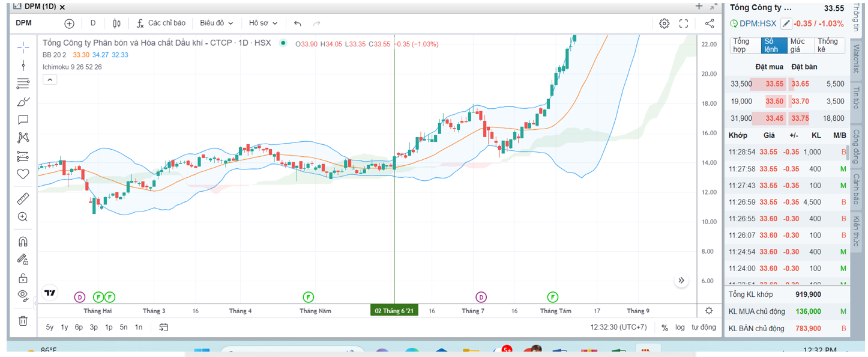Select the F marker above Tháng Tám
The height and width of the screenshot is (357, 868).
[553, 296]
